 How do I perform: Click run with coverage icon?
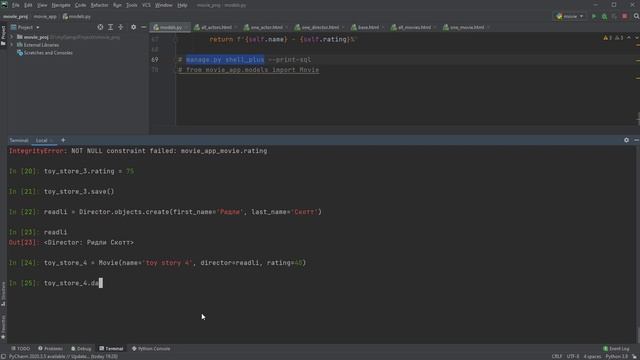pyautogui.click(x=614, y=16)
